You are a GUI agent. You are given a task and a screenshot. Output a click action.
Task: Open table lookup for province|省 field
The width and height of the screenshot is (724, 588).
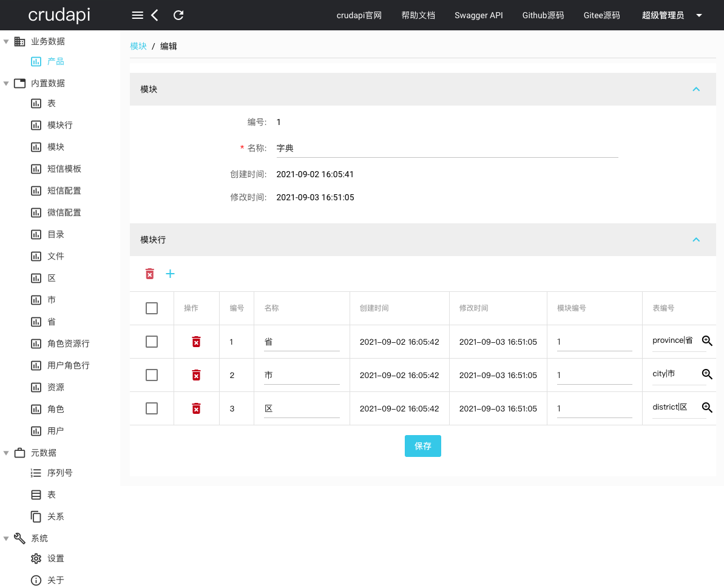click(x=707, y=341)
